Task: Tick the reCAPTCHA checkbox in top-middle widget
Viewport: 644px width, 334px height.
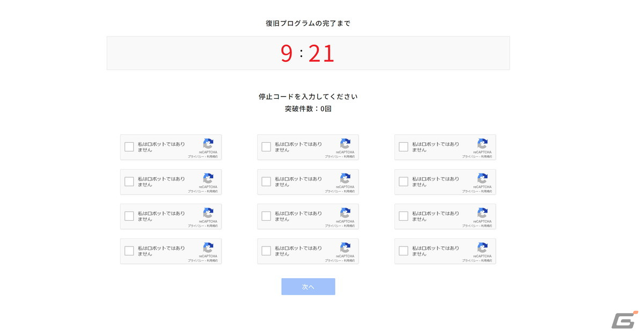Action: tap(266, 147)
